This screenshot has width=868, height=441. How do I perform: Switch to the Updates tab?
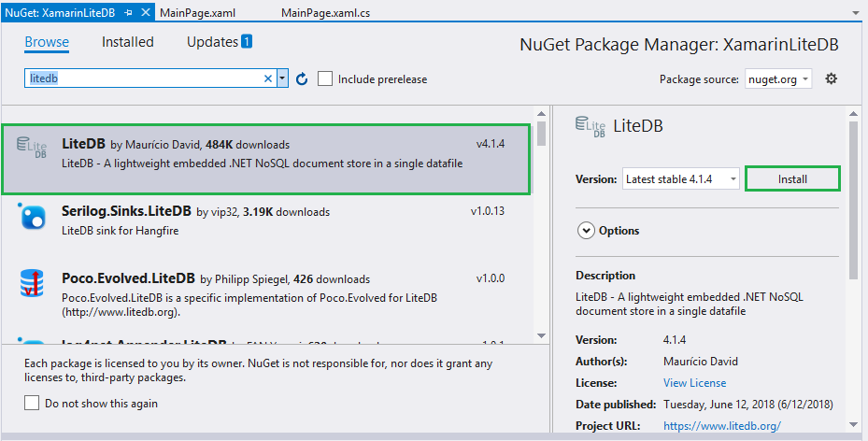coord(220,42)
